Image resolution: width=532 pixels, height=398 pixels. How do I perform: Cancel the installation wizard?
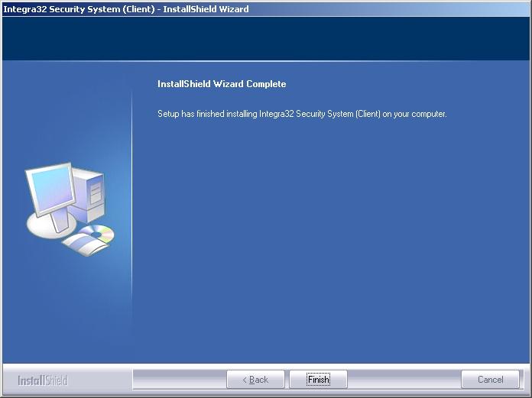(x=490, y=380)
